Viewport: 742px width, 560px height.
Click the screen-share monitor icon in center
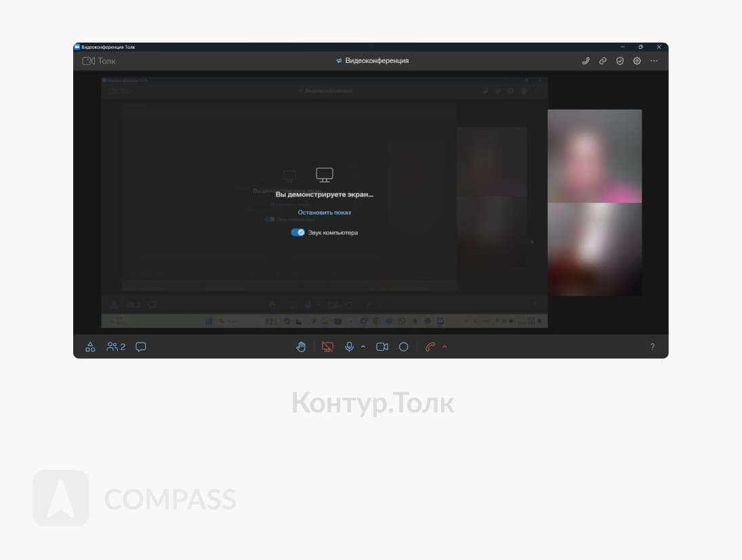pos(324,175)
